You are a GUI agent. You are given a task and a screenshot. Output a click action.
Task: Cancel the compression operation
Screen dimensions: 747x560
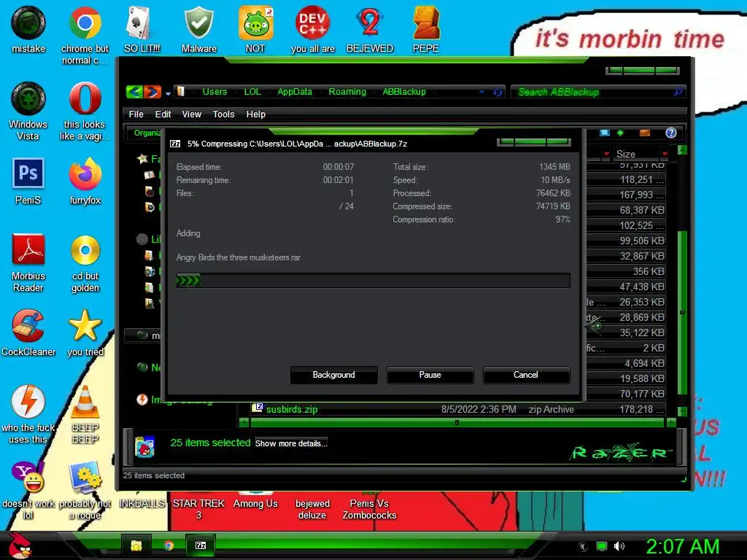point(526,375)
